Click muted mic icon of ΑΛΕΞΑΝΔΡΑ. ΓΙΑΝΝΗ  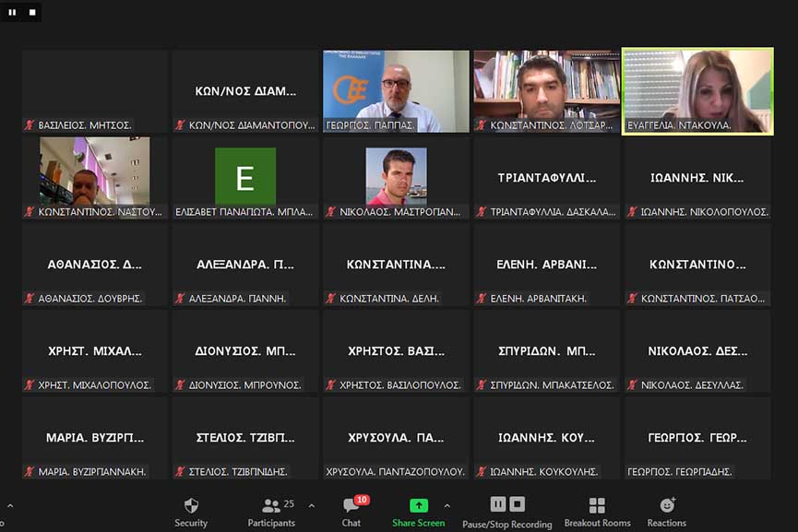(x=180, y=298)
